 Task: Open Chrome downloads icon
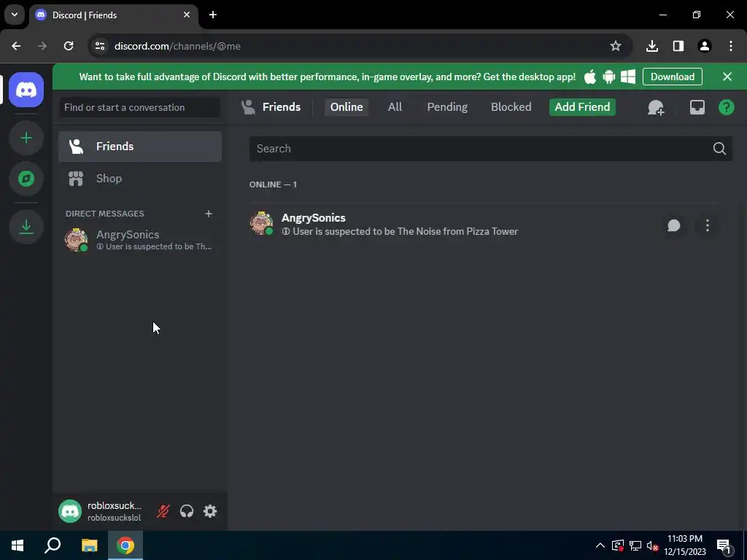point(651,46)
